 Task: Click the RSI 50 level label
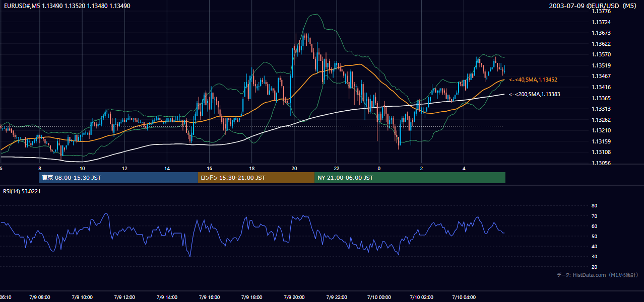(x=594, y=236)
